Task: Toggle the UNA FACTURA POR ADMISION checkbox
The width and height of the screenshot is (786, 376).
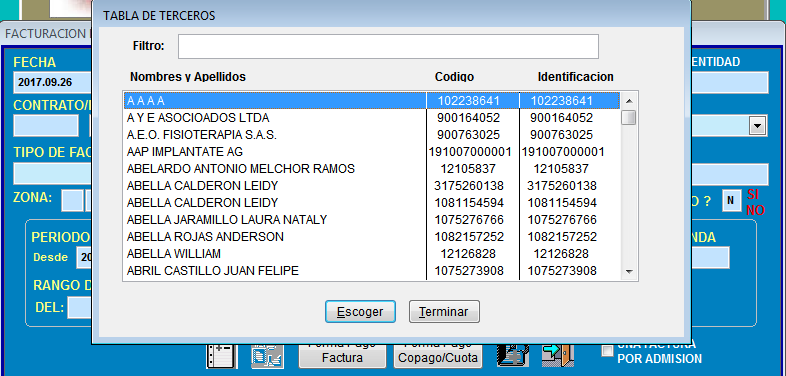Action: [x=607, y=350]
